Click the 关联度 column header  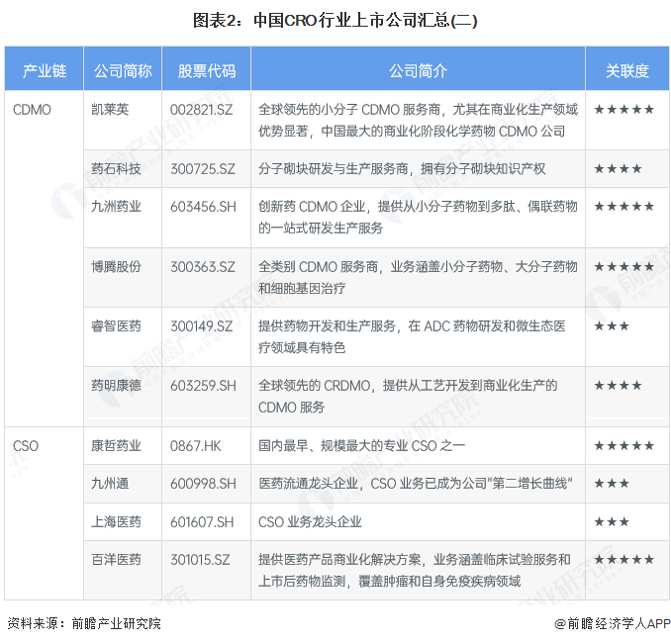pyautogui.click(x=627, y=71)
